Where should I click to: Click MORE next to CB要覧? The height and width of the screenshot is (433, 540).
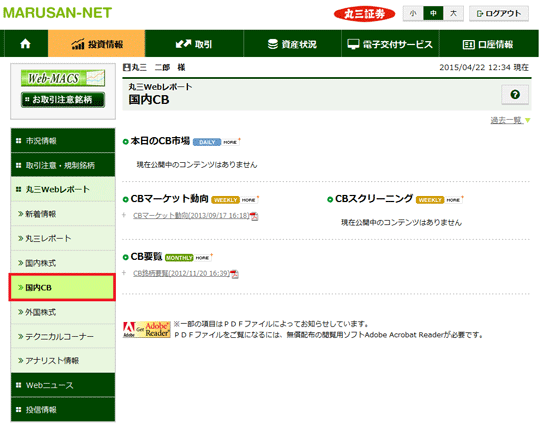tap(203, 258)
